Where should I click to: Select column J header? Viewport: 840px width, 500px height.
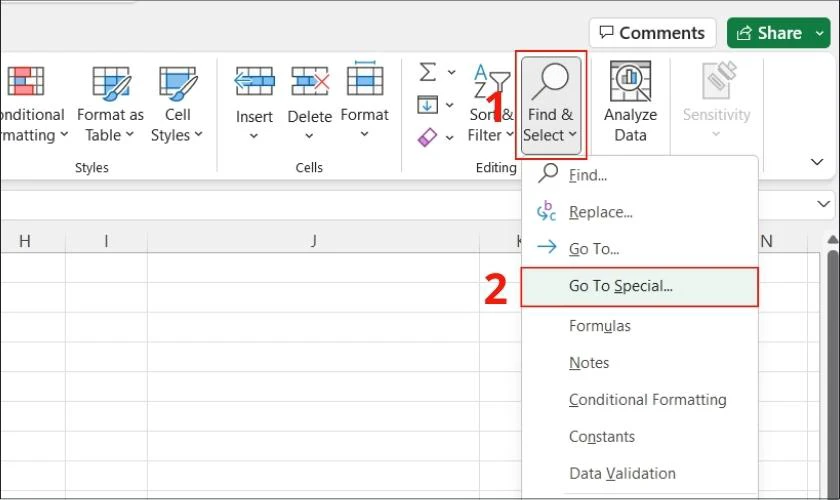point(313,241)
